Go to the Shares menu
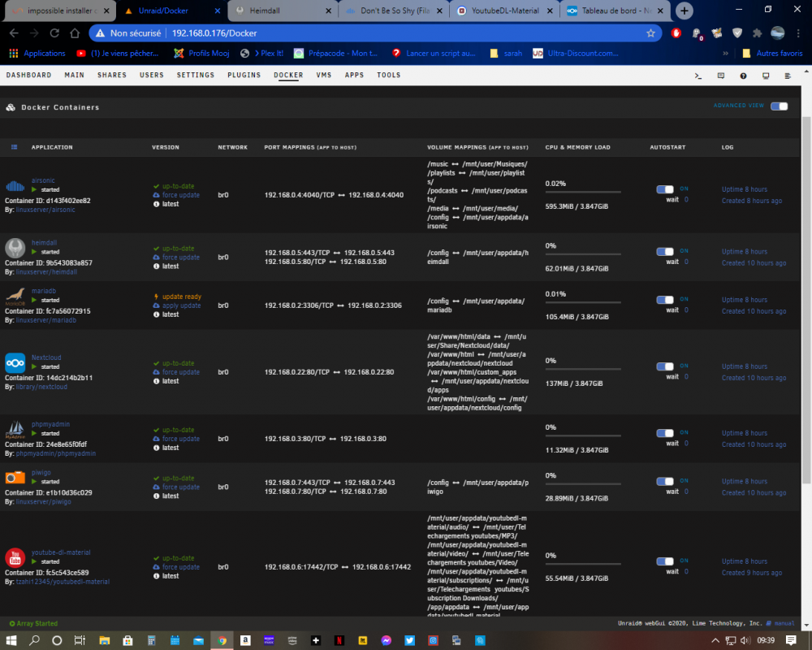The height and width of the screenshot is (650, 812). tap(112, 76)
